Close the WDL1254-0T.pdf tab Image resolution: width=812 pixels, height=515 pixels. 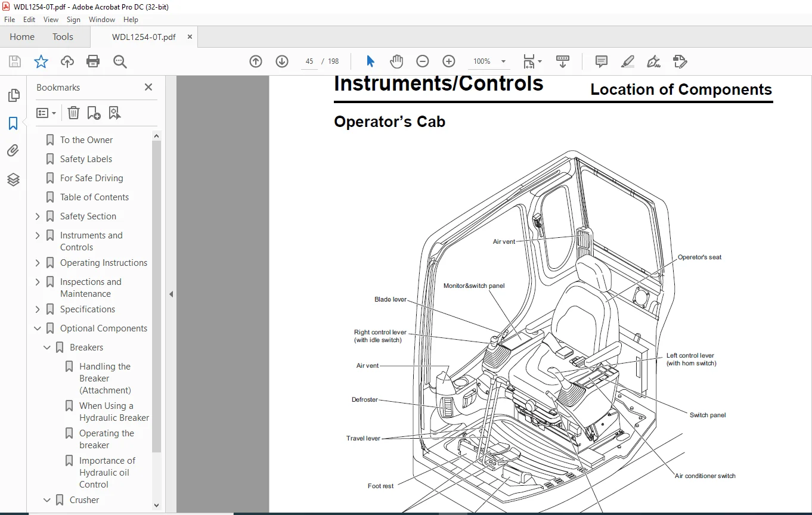pos(190,37)
